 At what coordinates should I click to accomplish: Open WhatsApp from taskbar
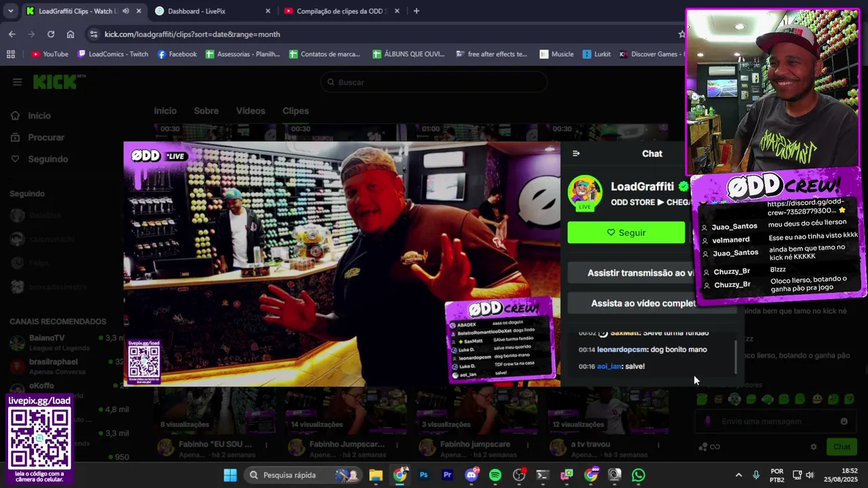[x=638, y=475]
